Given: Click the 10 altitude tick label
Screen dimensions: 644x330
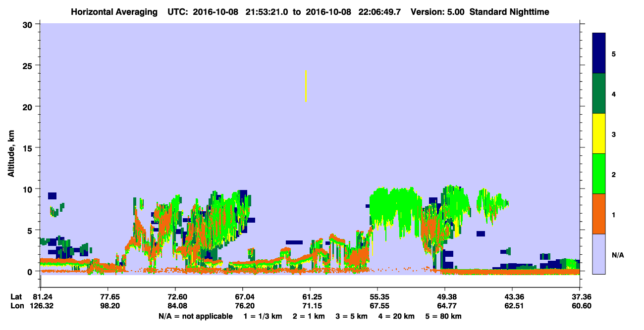Looking at the screenshot, I should pos(29,189).
